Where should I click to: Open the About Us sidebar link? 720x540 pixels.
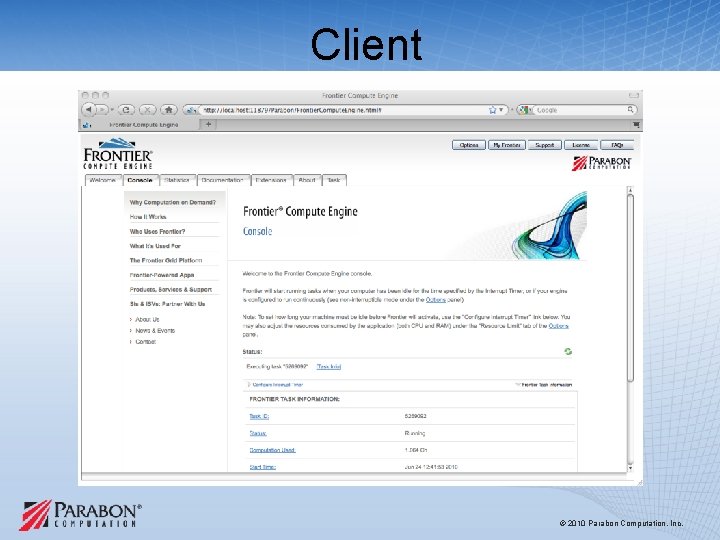pyautogui.click(x=147, y=319)
